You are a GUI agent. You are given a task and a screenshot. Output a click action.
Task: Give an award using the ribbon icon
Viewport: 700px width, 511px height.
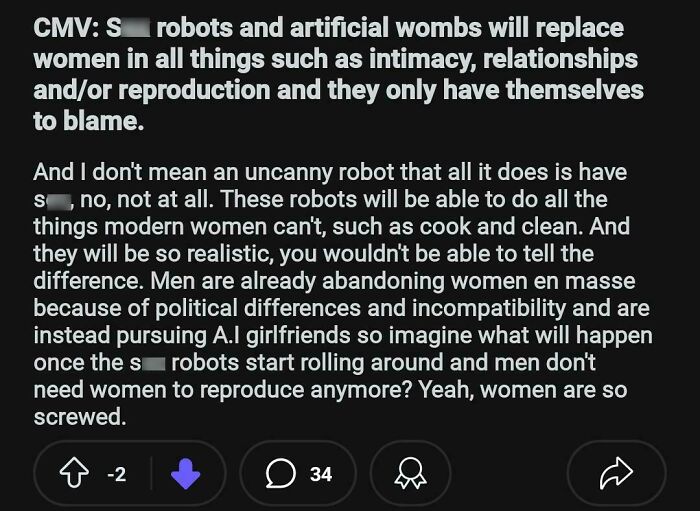tap(410, 474)
